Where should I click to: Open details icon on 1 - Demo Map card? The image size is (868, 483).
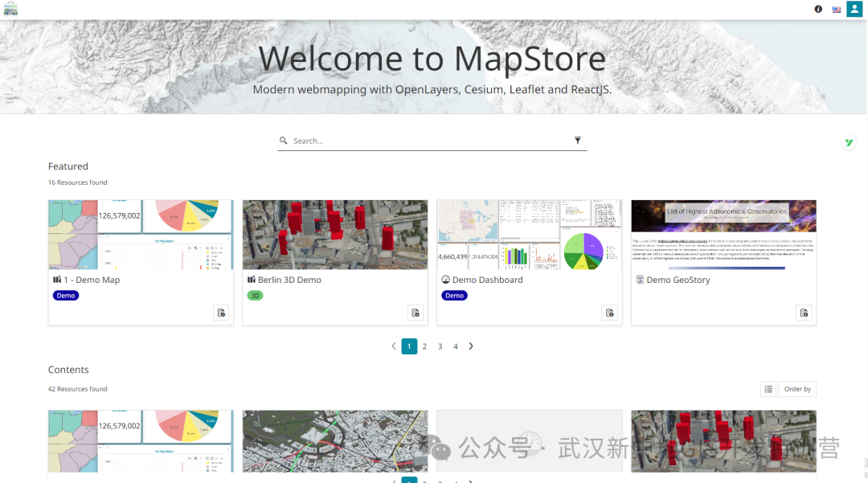pos(221,313)
